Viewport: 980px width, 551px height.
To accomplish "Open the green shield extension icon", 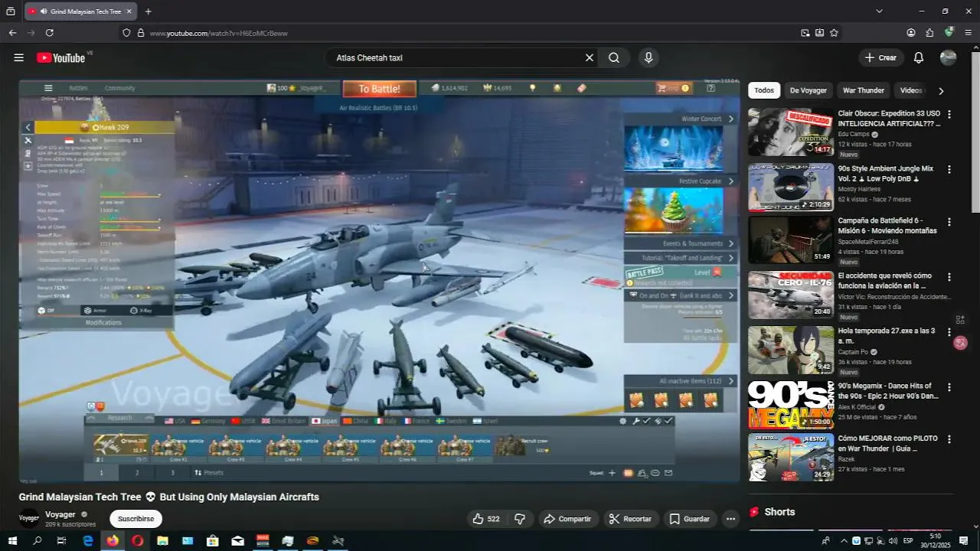I will (x=949, y=32).
